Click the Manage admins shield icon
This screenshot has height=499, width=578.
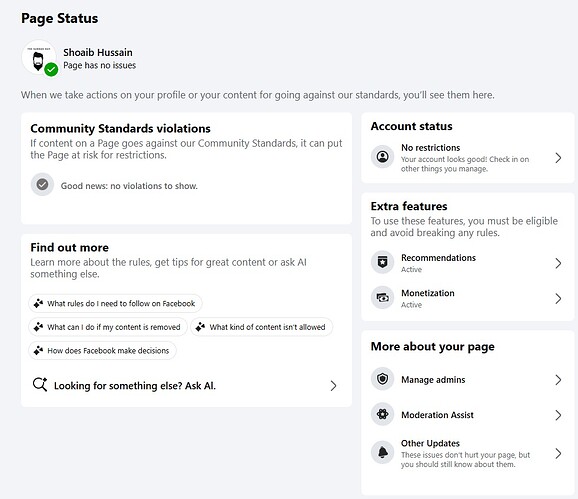click(382, 378)
